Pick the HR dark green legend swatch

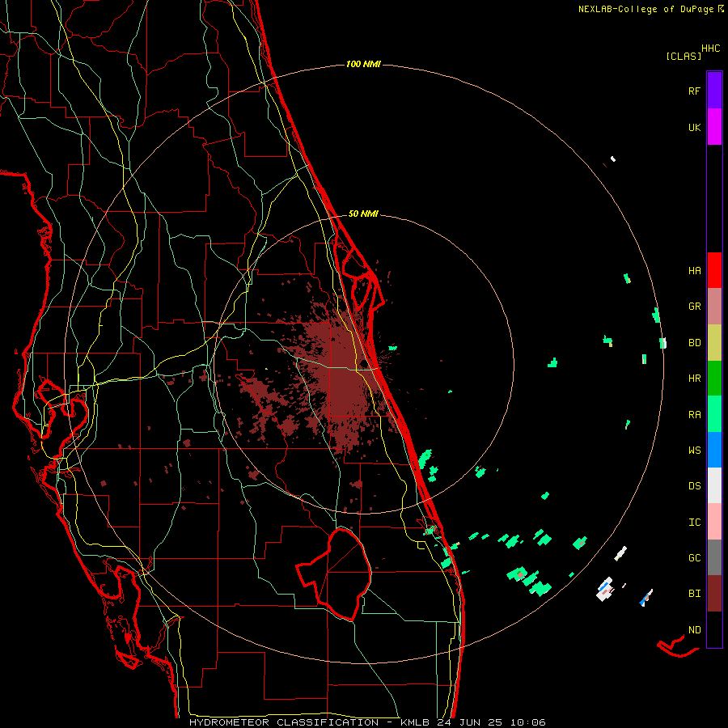pos(714,379)
